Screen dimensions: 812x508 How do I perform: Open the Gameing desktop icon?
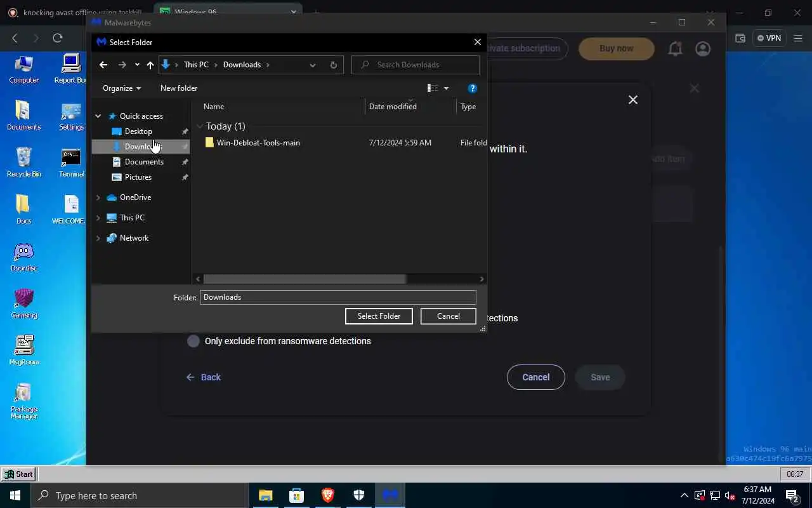tap(24, 304)
